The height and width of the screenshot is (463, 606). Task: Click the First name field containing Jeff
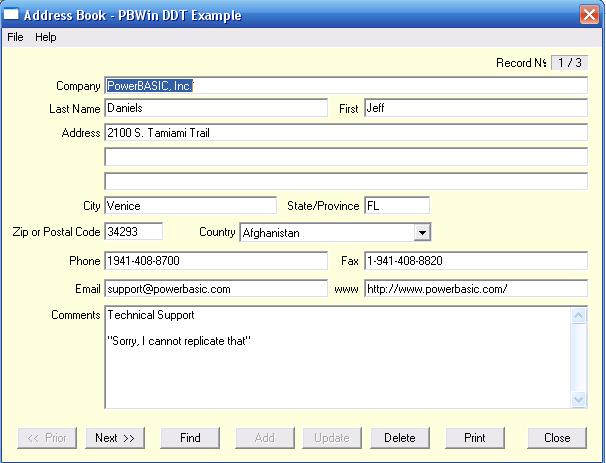click(476, 108)
